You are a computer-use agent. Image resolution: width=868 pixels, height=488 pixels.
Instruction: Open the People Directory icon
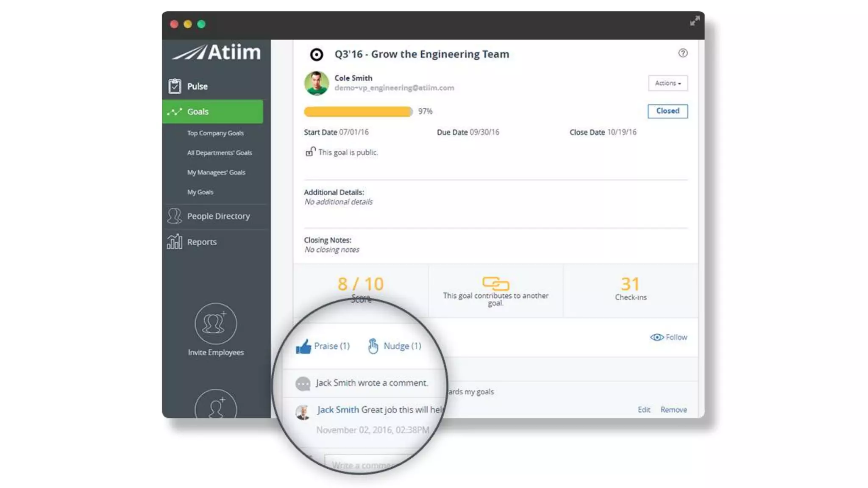pos(174,216)
